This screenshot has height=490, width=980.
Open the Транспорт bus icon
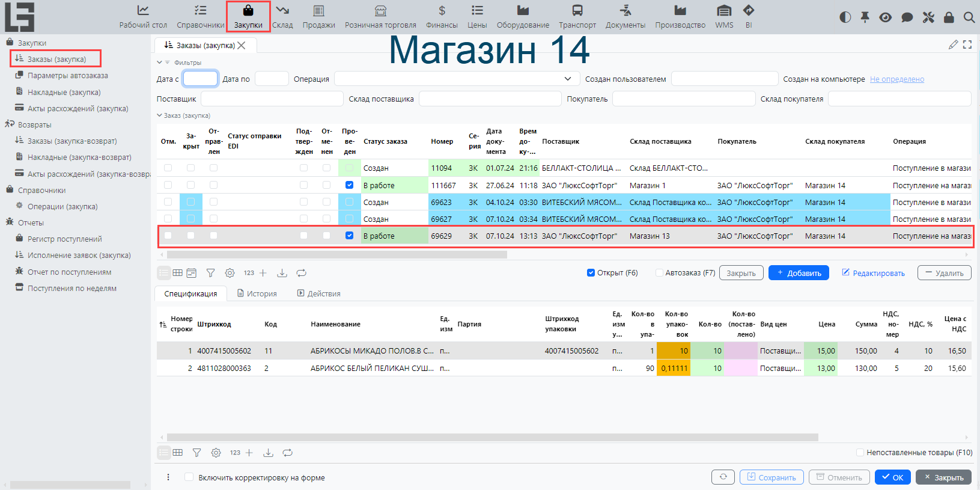pyautogui.click(x=577, y=11)
